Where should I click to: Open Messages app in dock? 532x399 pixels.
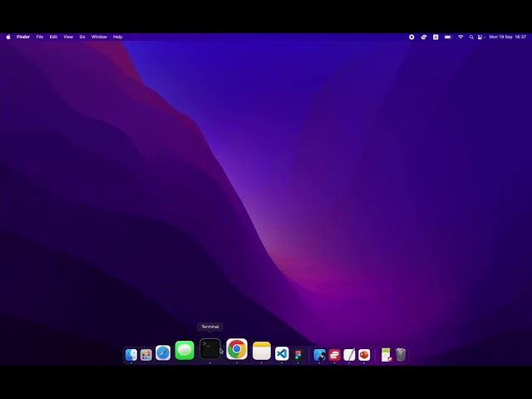tap(185, 350)
